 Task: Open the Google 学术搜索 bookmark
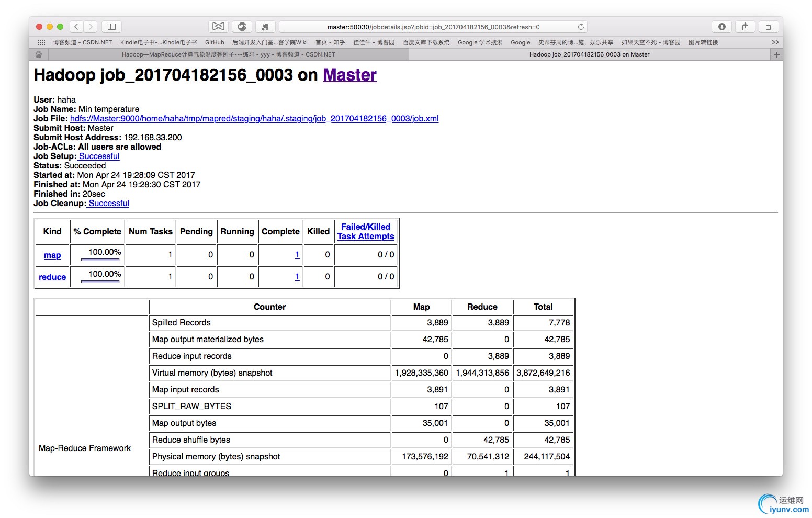480,42
